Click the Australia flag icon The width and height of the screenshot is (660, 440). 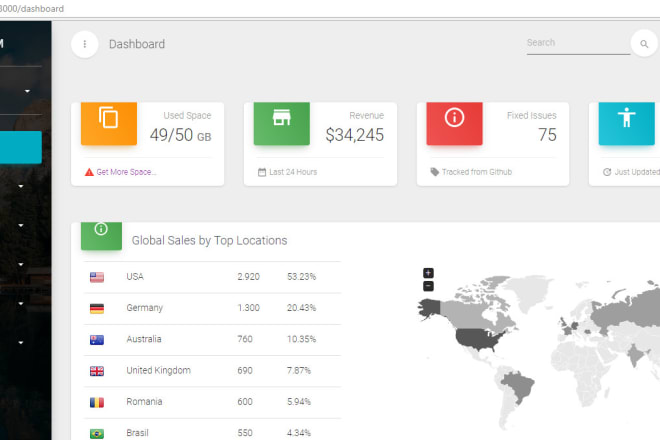pos(97,340)
